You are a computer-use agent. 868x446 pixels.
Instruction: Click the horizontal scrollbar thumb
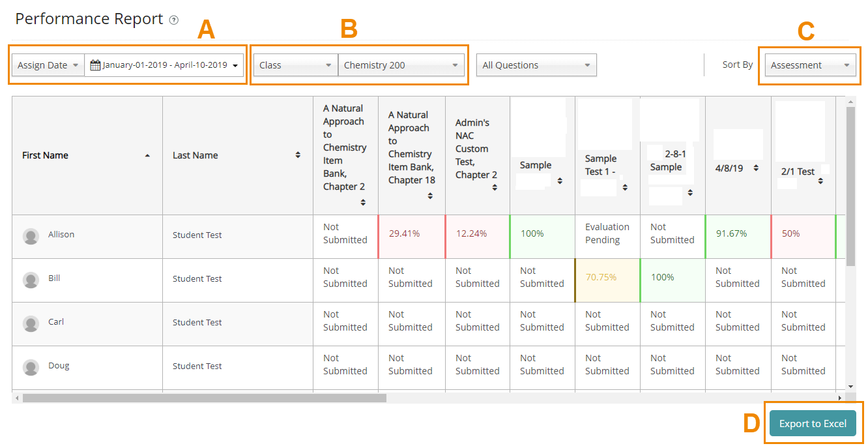[204, 398]
